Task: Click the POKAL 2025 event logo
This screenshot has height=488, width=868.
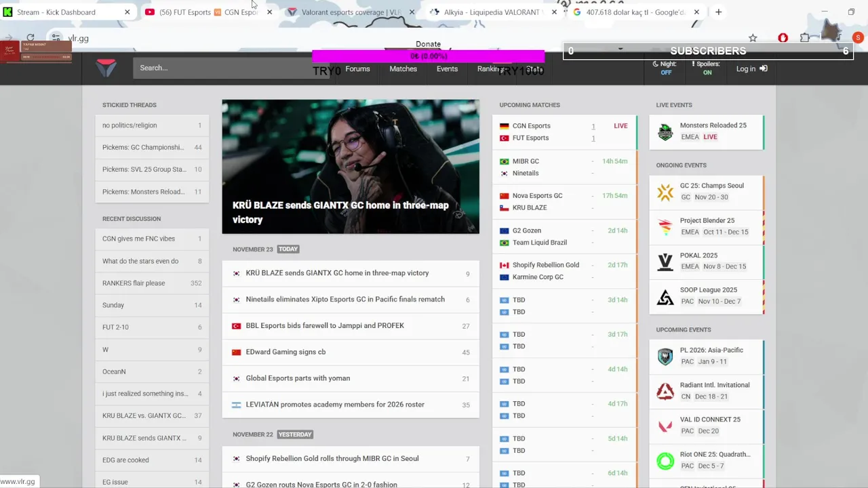Action: (665, 262)
